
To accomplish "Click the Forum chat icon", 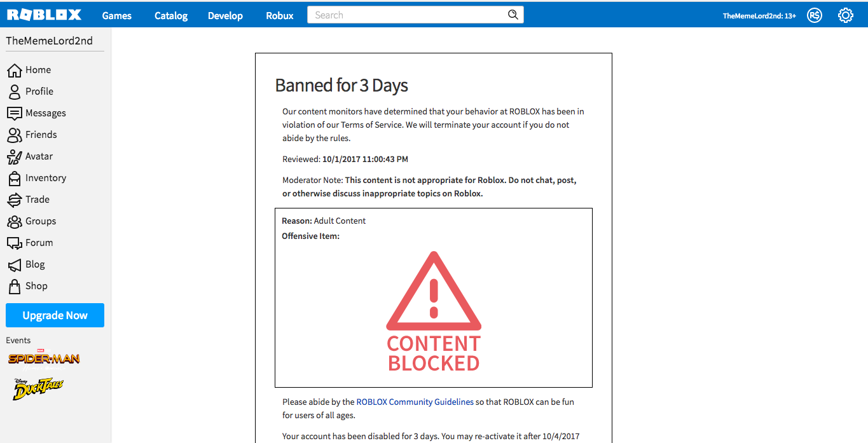I will coord(14,243).
